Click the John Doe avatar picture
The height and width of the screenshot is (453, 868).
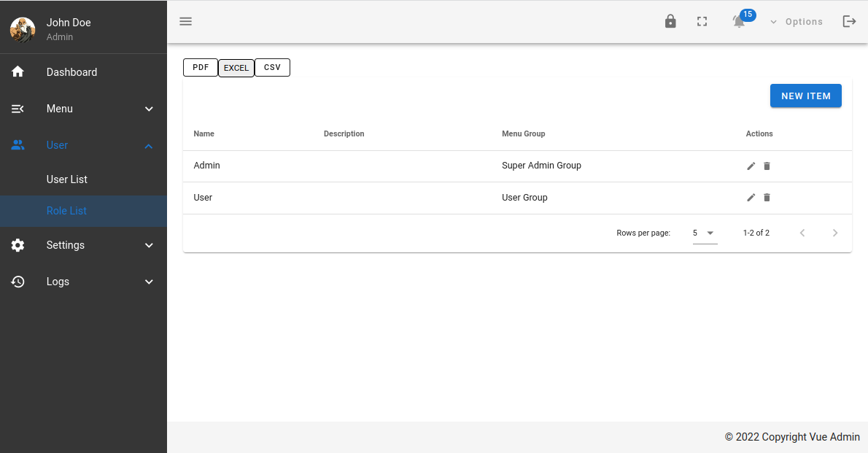[x=23, y=29]
